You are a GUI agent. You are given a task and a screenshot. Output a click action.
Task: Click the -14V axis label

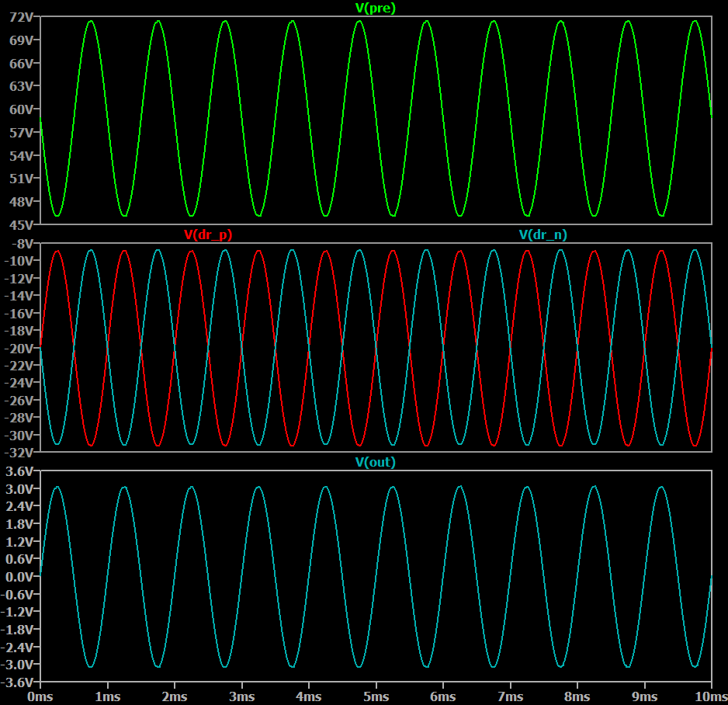[19, 296]
